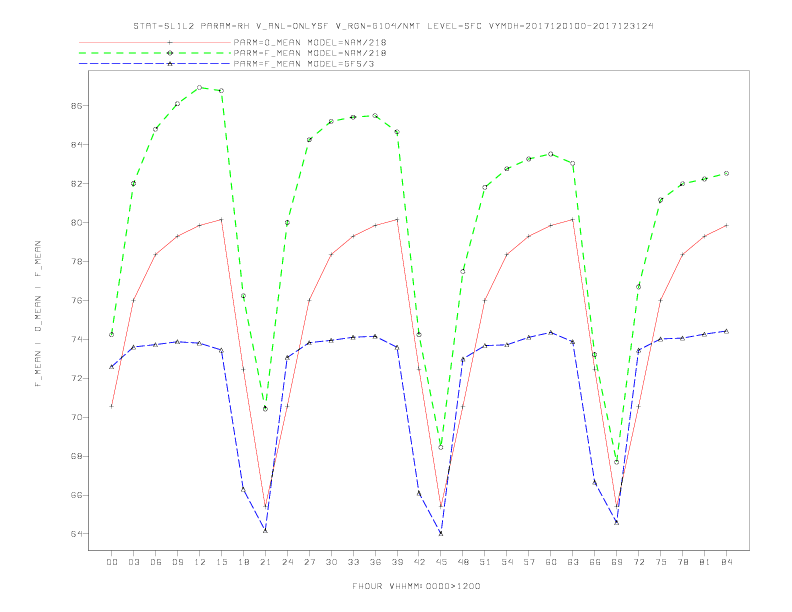The image size is (792, 612).
Task: Click green circle marker at forecast hour 36
Action: (x=375, y=116)
